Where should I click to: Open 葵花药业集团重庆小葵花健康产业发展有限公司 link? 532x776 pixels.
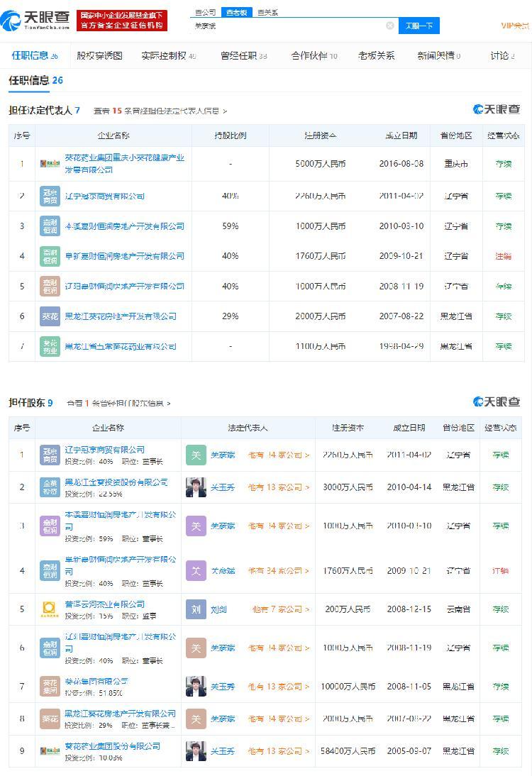pyautogui.click(x=125, y=164)
